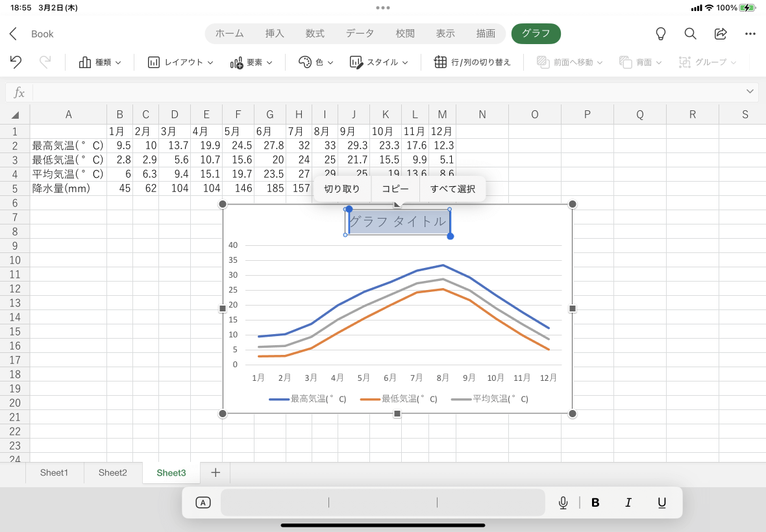This screenshot has height=532, width=766.
Task: Click the Book document title
Action: click(42, 34)
